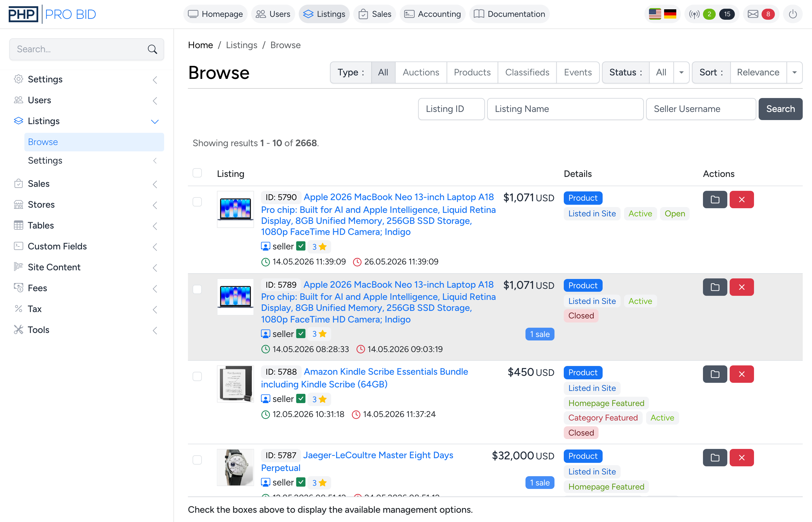This screenshot has height=522, width=812.
Task: Filter type by Auctions tab
Action: point(421,72)
